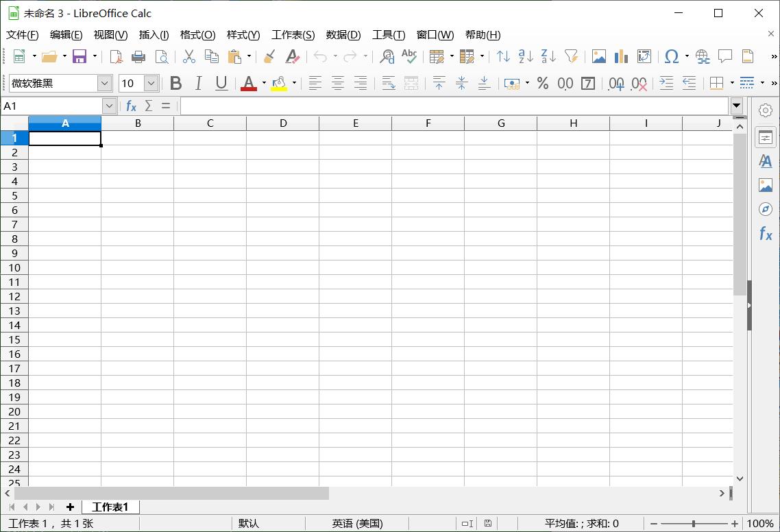This screenshot has width=780, height=532.
Task: Select the Clone formatting paintbrush
Action: (269, 56)
